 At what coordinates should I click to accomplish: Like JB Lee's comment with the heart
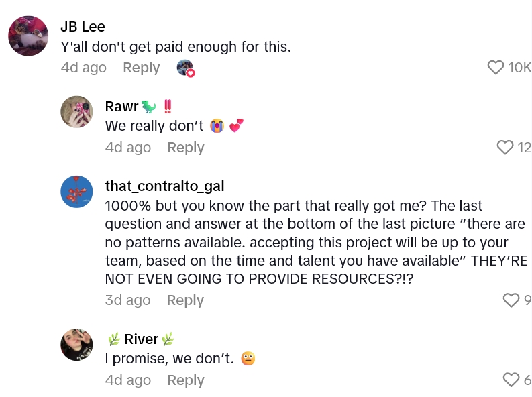point(495,68)
